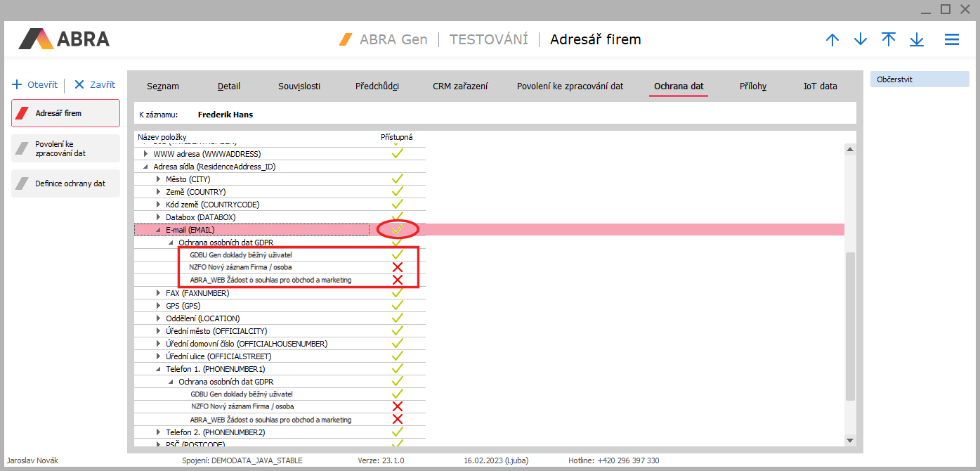Click the Otevřít button
Image resolution: width=980 pixels, height=471 pixels.
coord(35,84)
